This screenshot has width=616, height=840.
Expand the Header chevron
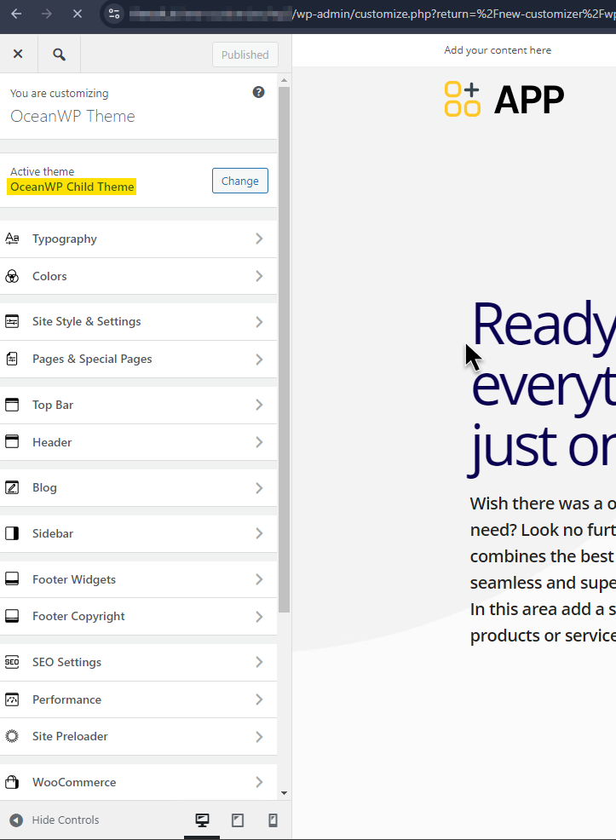pyautogui.click(x=259, y=442)
